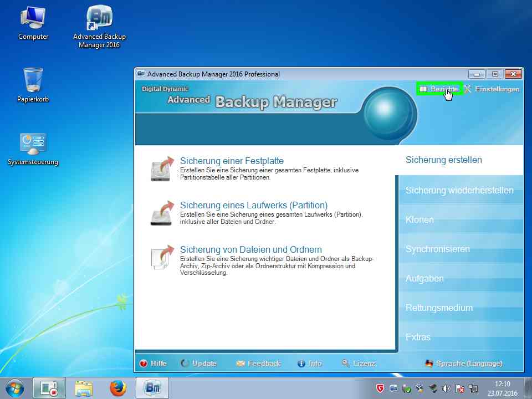532x399 pixels.
Task: Open Sicherung von Dateien und Ordnern link
Action: click(250, 250)
